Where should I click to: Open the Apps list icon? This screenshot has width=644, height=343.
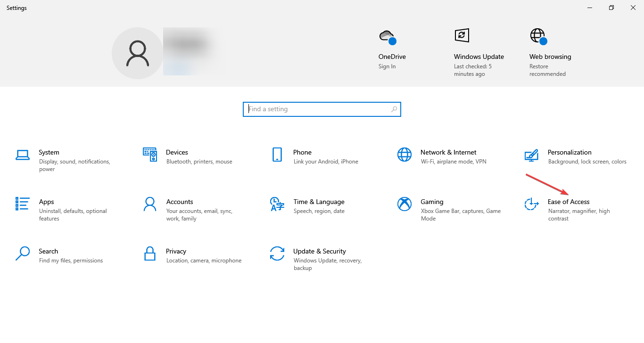tap(23, 204)
